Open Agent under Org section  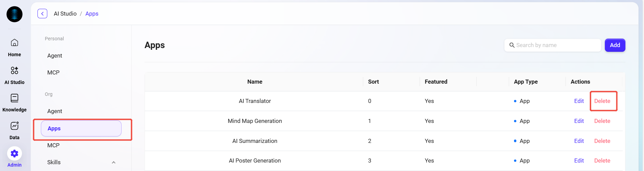click(x=55, y=111)
